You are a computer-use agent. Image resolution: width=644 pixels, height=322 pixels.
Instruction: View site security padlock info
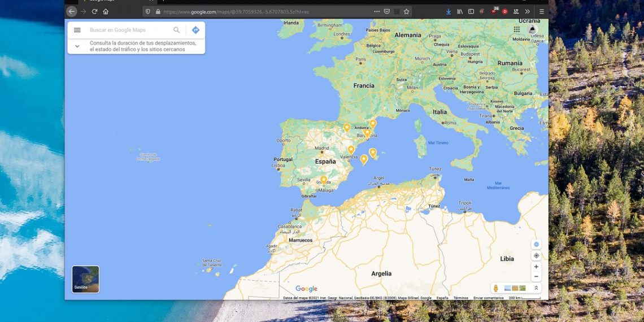pyautogui.click(x=158, y=11)
